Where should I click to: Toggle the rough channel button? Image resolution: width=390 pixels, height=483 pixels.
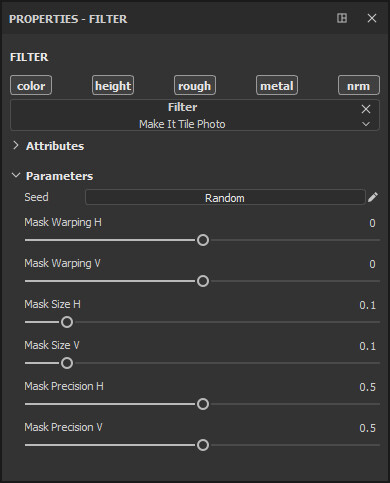pos(195,86)
